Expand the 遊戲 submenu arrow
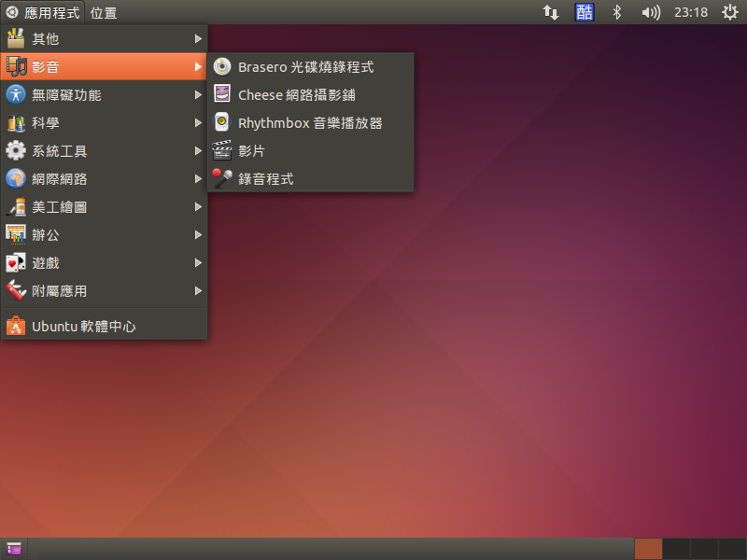Viewport: 747px width, 560px height. tap(198, 263)
